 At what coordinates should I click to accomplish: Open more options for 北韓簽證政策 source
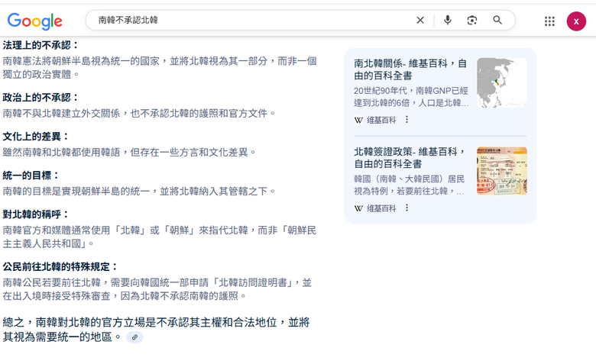tap(407, 208)
